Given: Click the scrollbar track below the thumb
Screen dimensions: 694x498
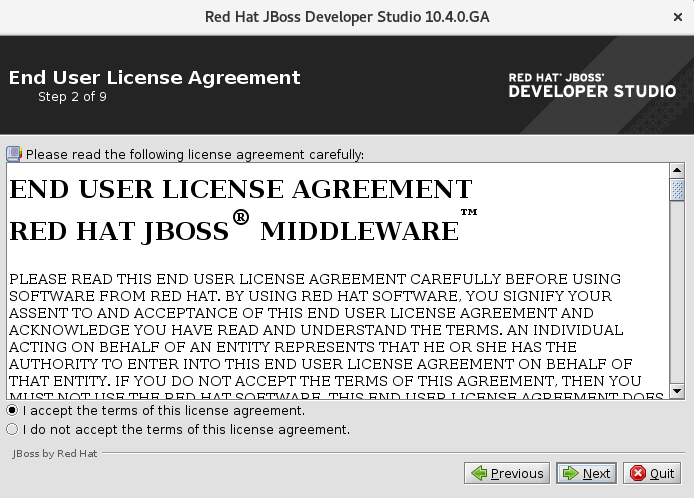Looking at the screenshot, I should [x=677, y=292].
